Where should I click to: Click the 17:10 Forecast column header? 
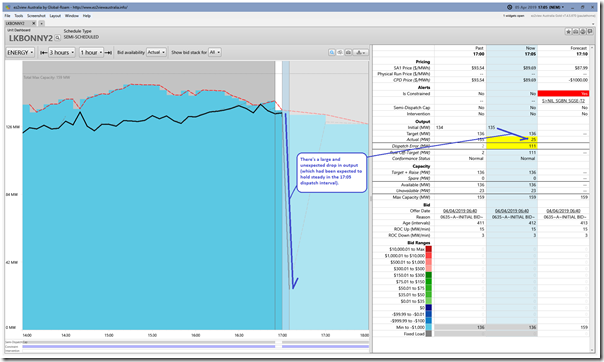pyautogui.click(x=582, y=54)
